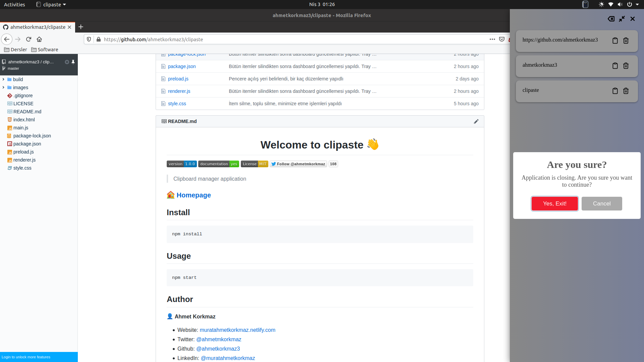644x362 pixels.
Task: Open preload.js in the file list
Action: 178,79
